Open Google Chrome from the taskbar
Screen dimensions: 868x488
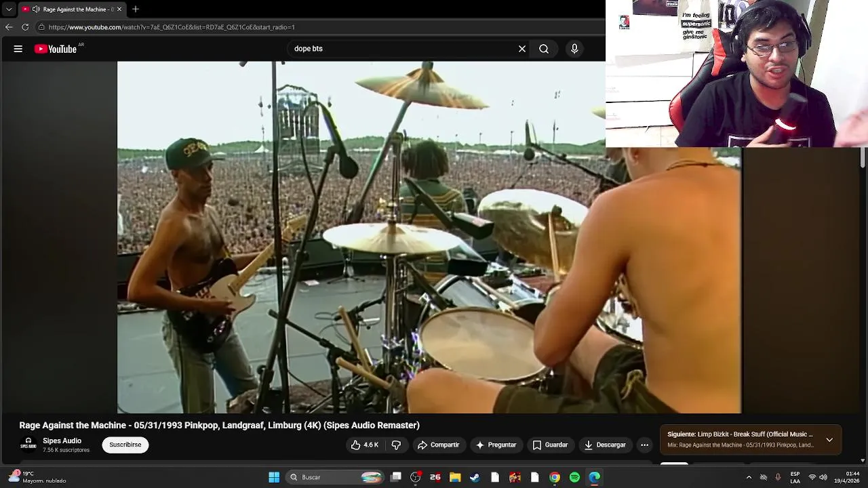pos(555,477)
